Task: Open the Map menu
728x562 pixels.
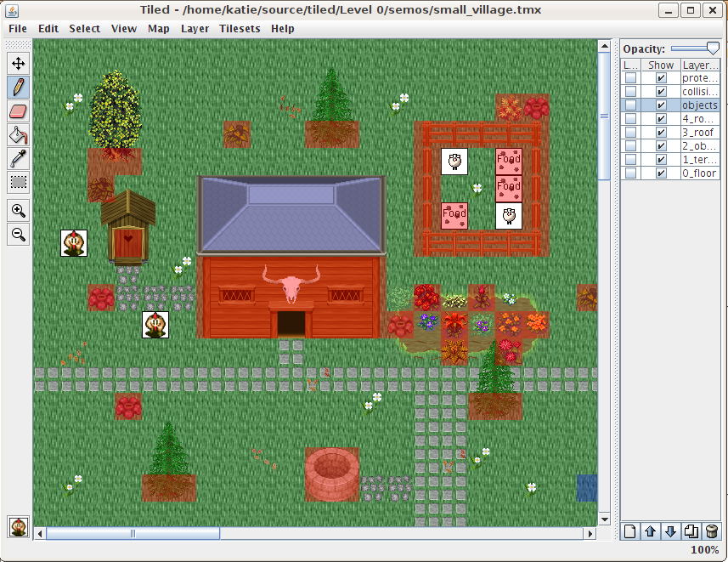Action: (158, 28)
